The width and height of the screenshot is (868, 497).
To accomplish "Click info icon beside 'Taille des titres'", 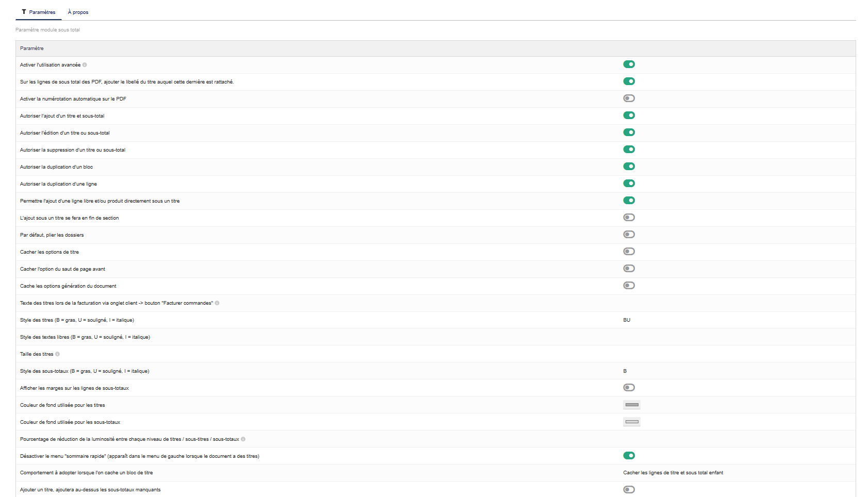I will [x=57, y=354].
